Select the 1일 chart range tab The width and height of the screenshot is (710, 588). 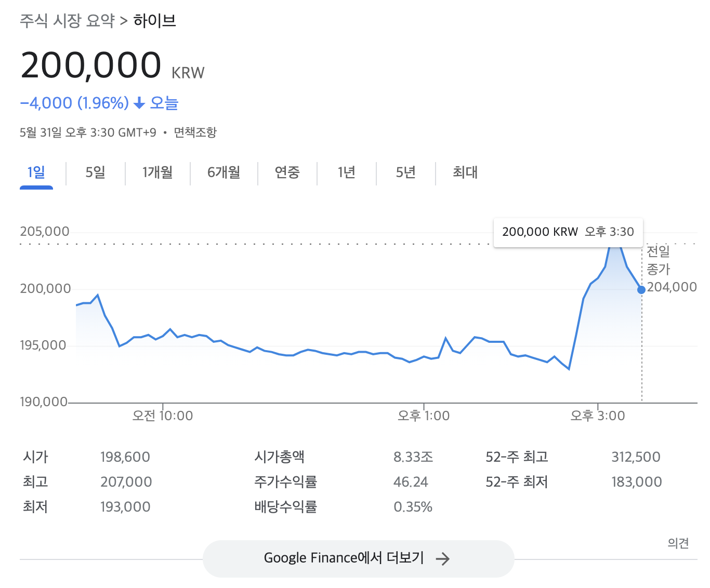pyautogui.click(x=36, y=172)
